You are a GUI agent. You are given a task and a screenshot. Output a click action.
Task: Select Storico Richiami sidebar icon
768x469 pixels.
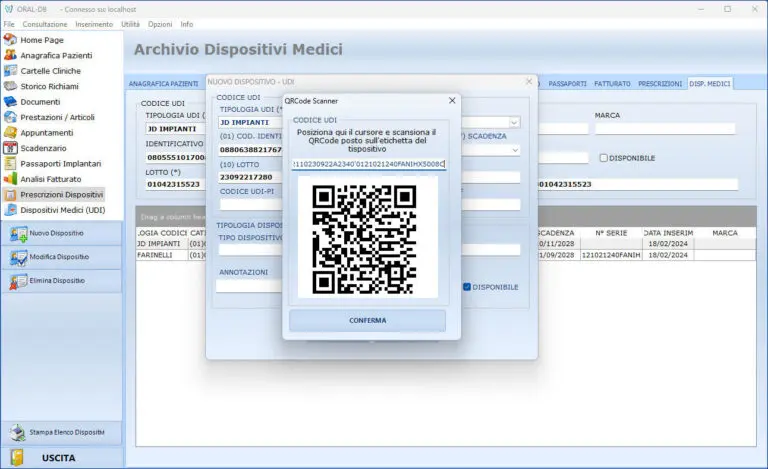[10, 86]
